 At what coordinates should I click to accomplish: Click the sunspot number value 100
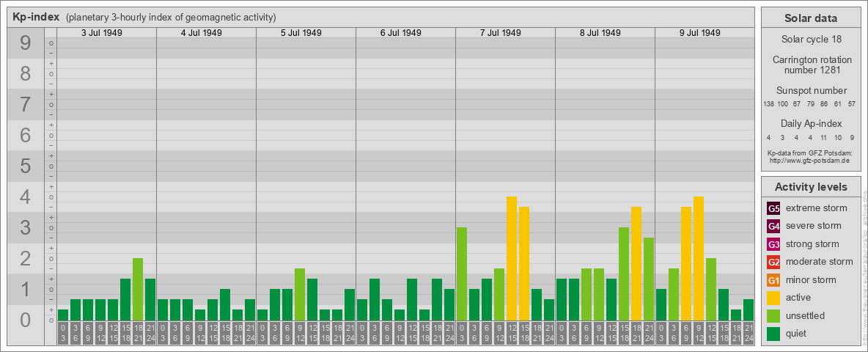pyautogui.click(x=783, y=104)
